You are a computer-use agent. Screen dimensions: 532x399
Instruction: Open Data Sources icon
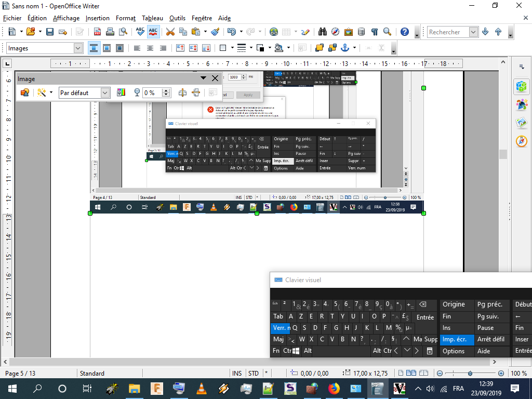pos(362,32)
